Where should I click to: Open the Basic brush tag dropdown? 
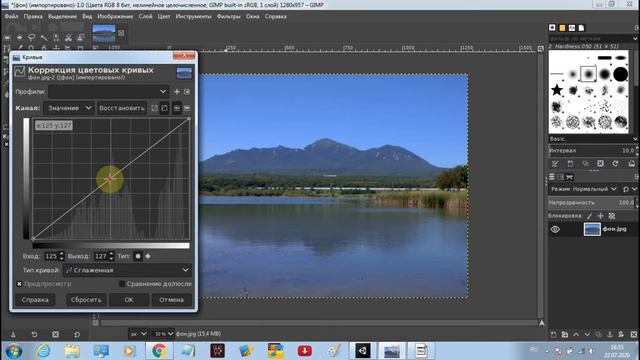593,139
